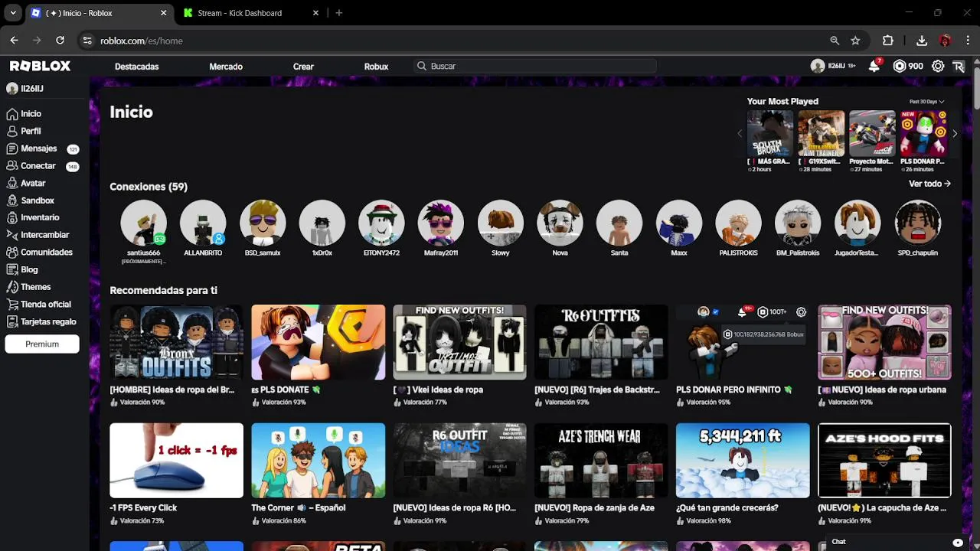Open the Intercambiar sidebar icon
This screenshot has height=551, width=980.
(12, 235)
